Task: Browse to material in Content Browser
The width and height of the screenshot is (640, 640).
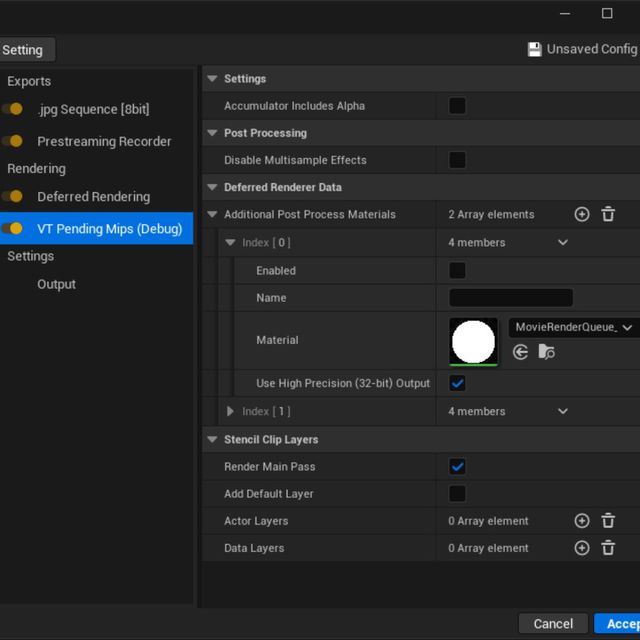Action: click(x=546, y=352)
